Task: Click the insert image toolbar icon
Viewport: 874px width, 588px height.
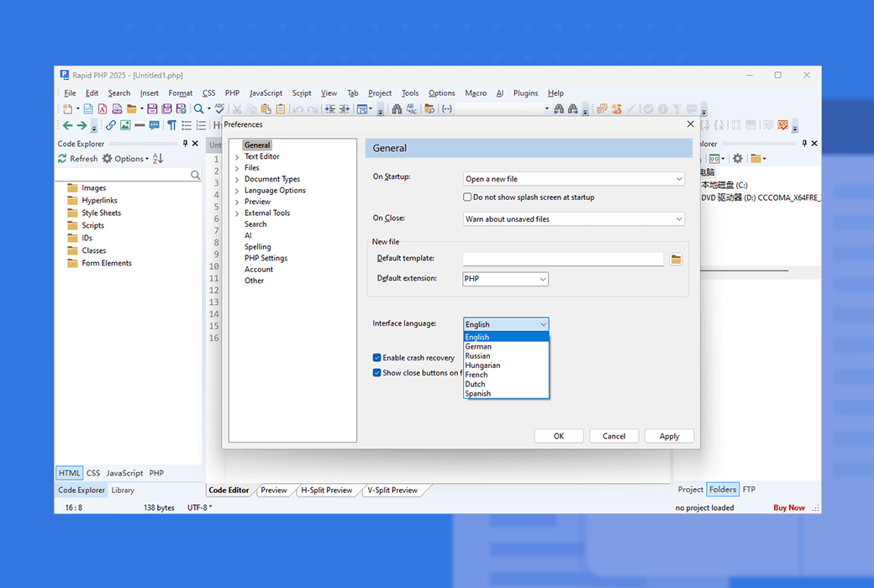Action: point(125,125)
